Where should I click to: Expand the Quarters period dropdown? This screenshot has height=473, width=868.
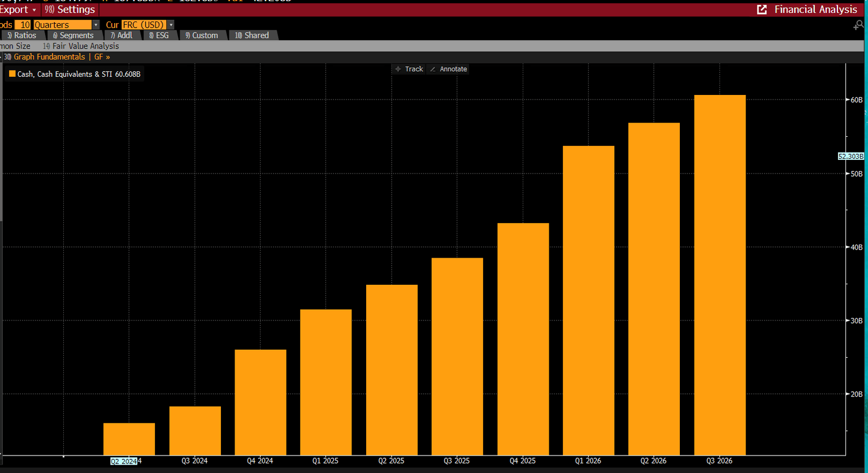96,25
